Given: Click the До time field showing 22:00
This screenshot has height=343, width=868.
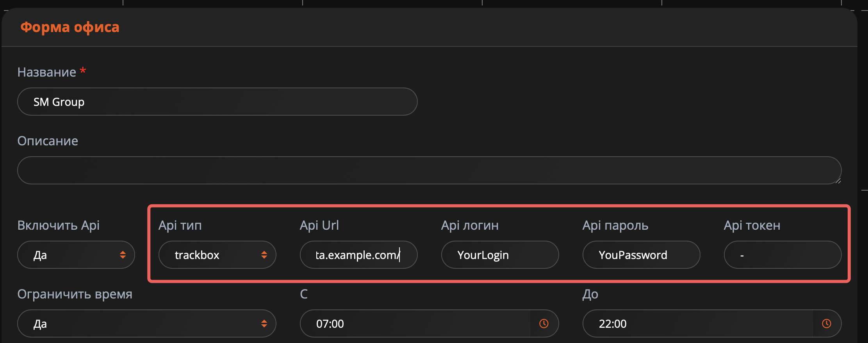Looking at the screenshot, I should pyautogui.click(x=712, y=323).
